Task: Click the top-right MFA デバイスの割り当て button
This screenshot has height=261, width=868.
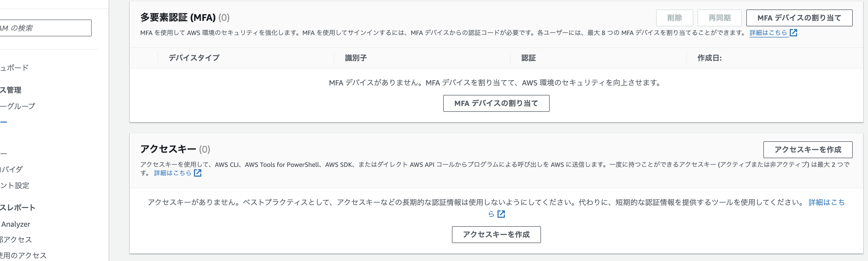Action: tap(799, 18)
